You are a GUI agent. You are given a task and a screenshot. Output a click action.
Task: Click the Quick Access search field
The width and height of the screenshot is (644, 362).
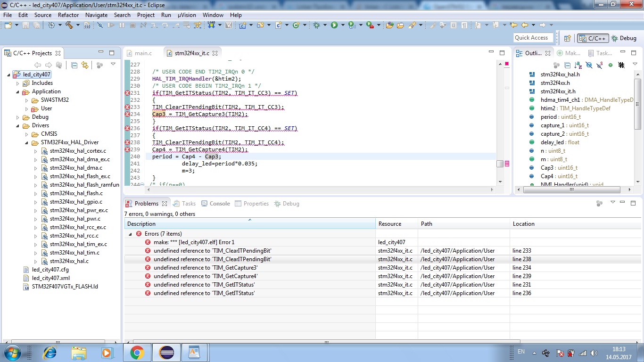click(x=531, y=38)
